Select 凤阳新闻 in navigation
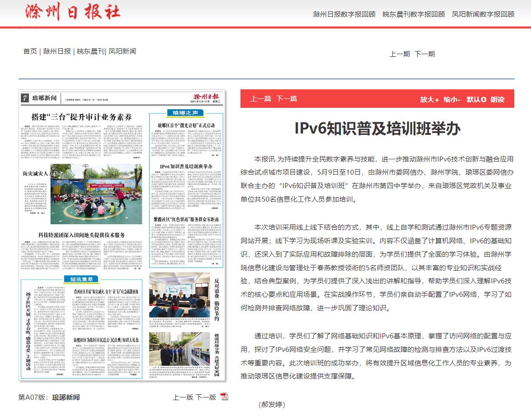The width and height of the screenshot is (531, 420). (x=122, y=51)
